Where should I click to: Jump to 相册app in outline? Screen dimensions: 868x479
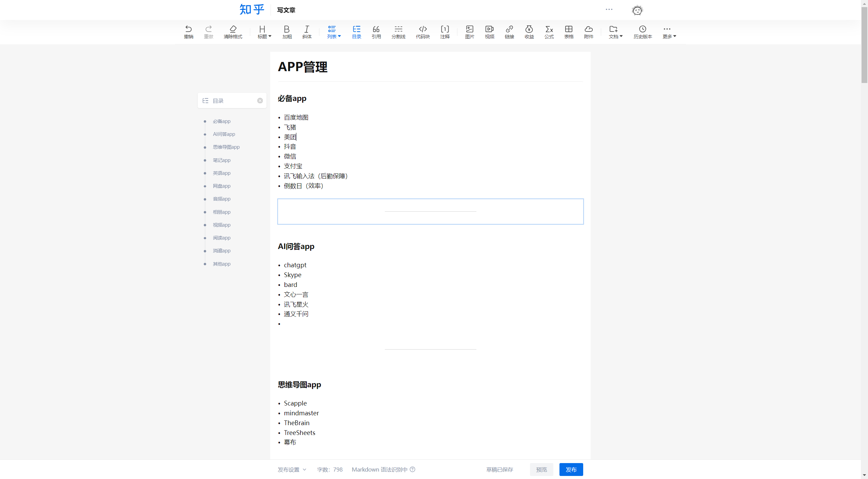click(x=221, y=212)
